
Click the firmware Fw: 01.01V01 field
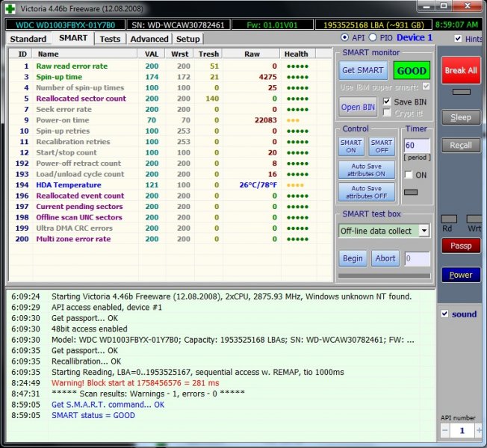(272, 25)
